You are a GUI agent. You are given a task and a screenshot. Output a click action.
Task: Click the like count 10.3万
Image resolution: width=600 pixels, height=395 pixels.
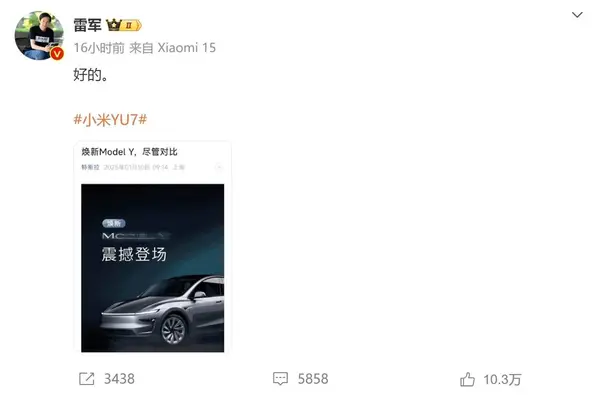click(502, 380)
